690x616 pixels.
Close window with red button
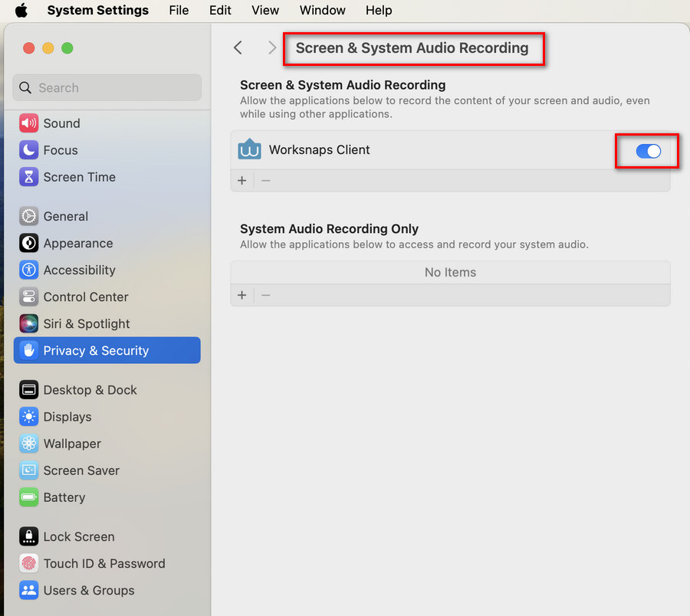[x=29, y=48]
